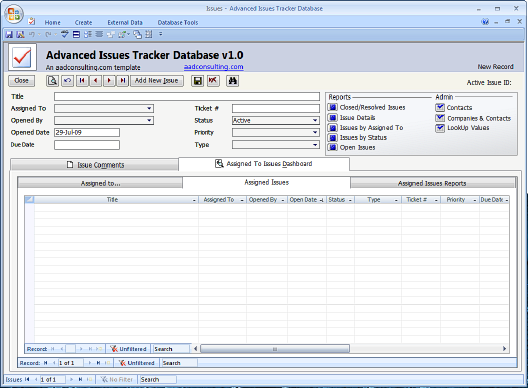
Task: Click the Companies & Contacts label
Action: point(479,118)
